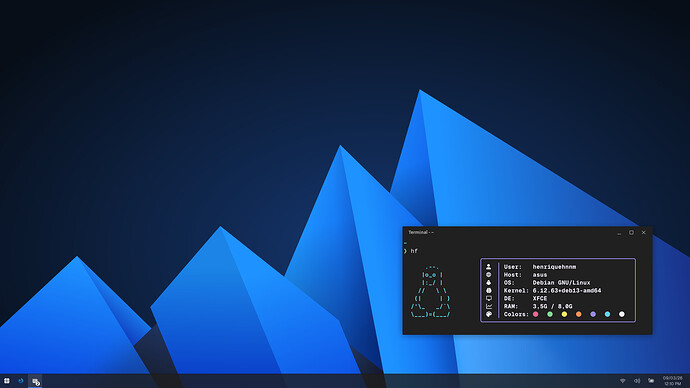The image size is (690, 388).
Task: Click the Debian GNU/Linux text
Action: [x=562, y=283]
